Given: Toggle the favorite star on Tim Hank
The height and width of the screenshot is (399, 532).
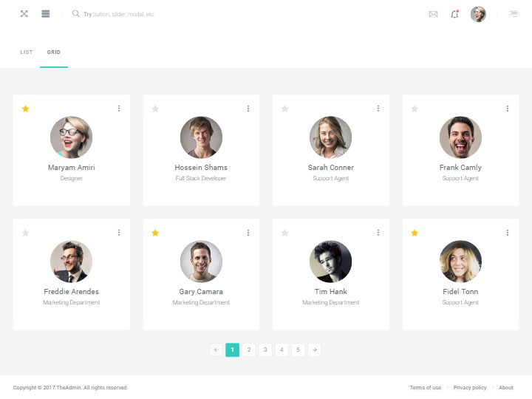Looking at the screenshot, I should coord(284,233).
